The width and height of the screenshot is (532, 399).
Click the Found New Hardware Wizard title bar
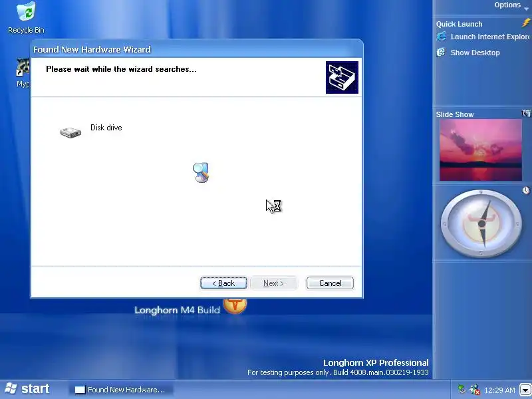click(x=197, y=49)
